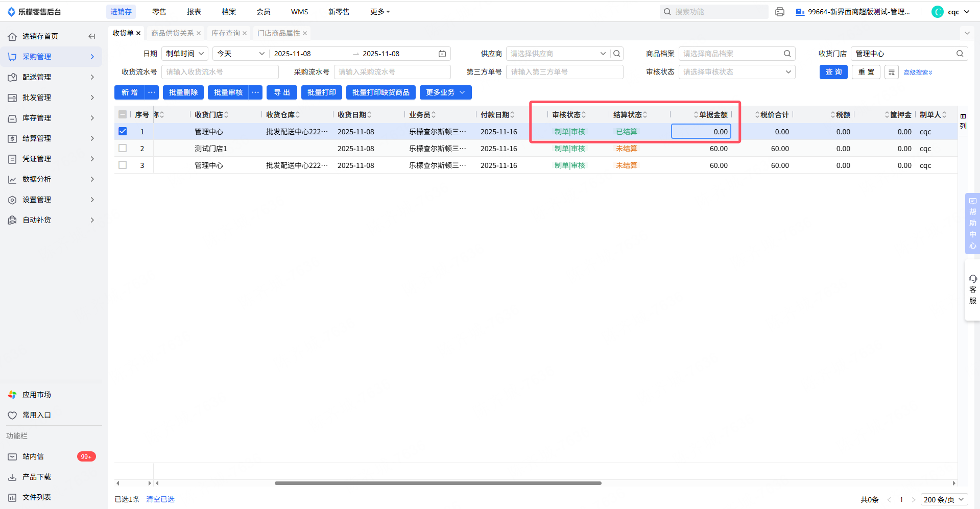Click 导出 export button

[x=282, y=92]
